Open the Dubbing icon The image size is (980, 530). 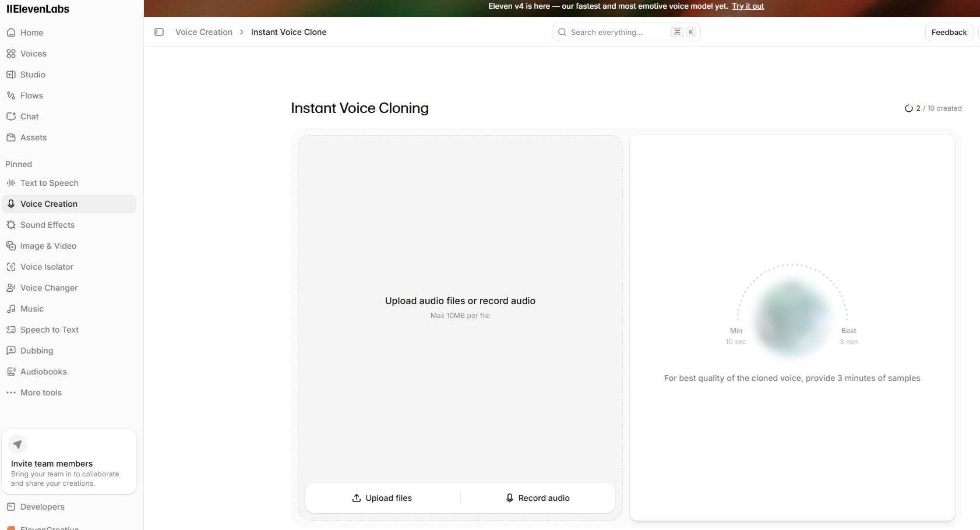(x=11, y=351)
